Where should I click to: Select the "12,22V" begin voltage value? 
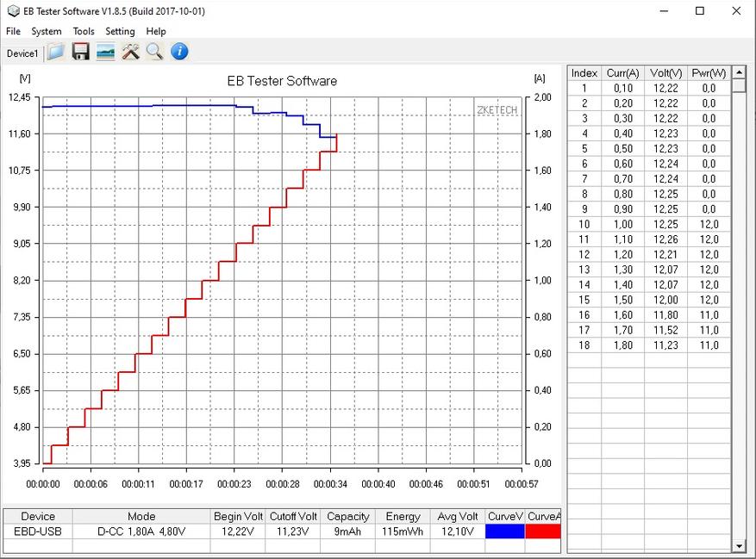tap(238, 531)
